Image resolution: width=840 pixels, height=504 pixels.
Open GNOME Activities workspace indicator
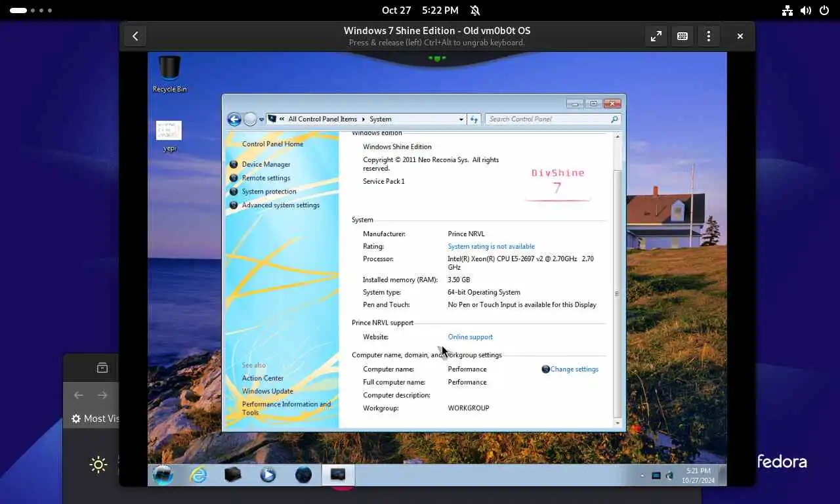coord(31,10)
